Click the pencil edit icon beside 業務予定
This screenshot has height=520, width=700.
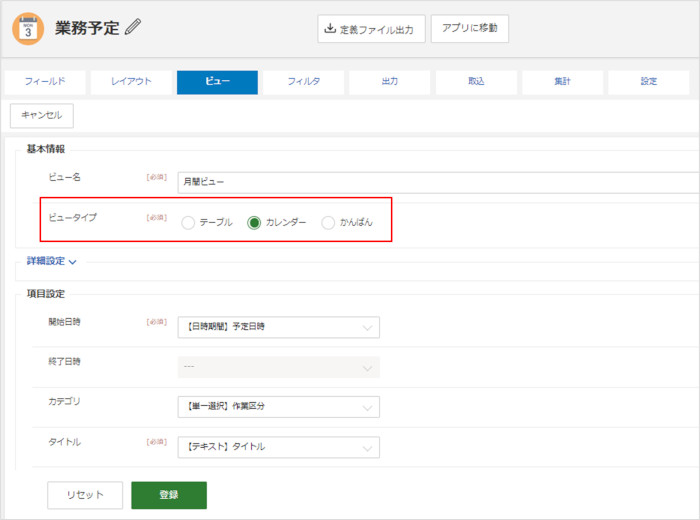tap(133, 27)
